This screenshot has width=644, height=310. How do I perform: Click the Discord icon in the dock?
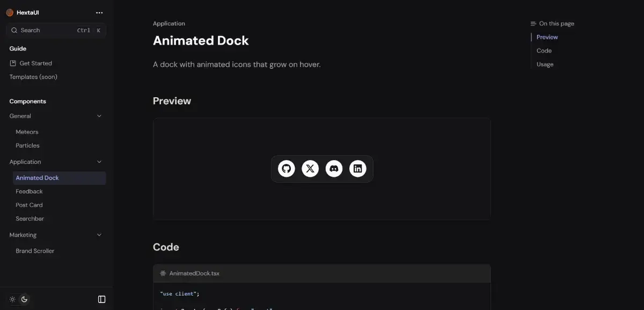tap(334, 169)
